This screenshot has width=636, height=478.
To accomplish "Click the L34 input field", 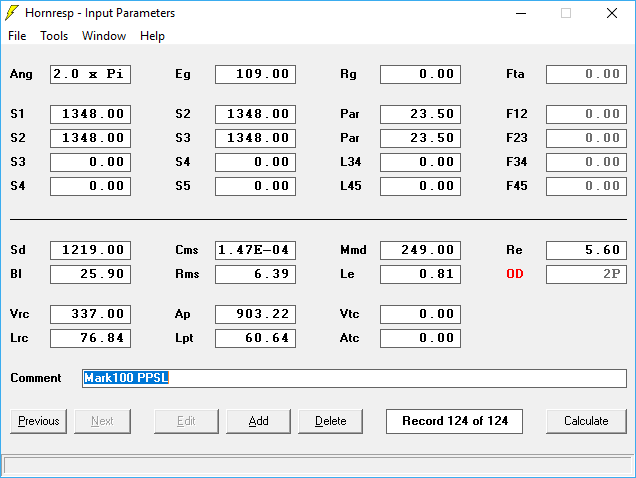I will coord(421,162).
